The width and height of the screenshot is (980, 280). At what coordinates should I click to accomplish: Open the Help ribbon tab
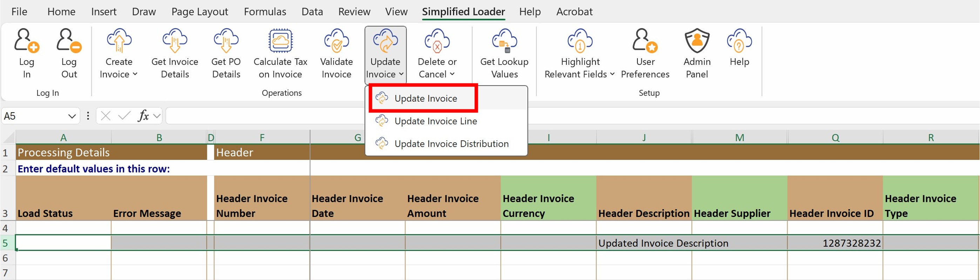pyautogui.click(x=529, y=12)
